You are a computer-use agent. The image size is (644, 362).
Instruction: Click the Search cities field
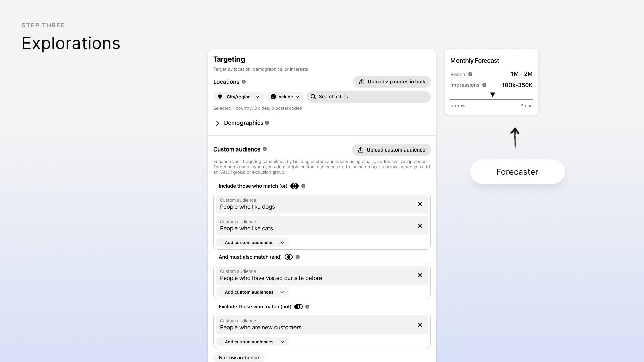pyautogui.click(x=369, y=97)
